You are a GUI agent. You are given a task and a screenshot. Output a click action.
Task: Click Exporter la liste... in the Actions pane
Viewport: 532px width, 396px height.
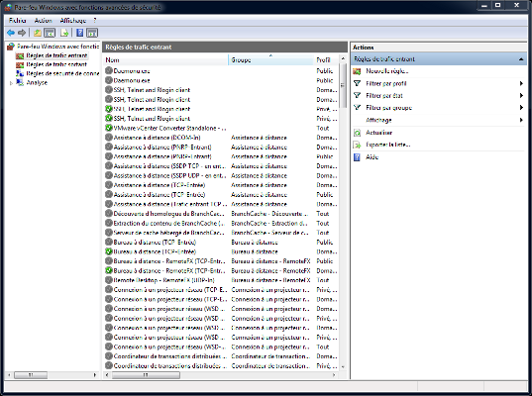(388, 145)
